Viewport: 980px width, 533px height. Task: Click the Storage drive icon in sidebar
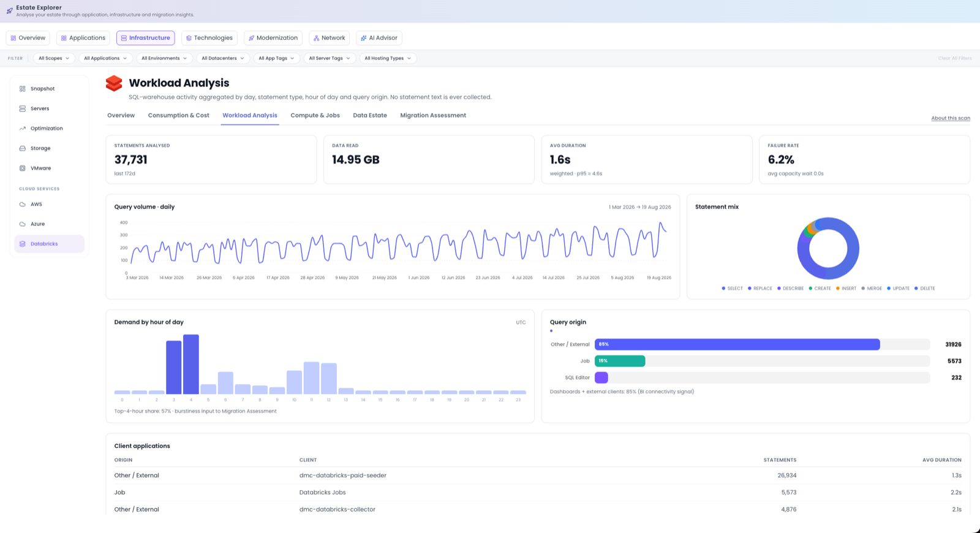pyautogui.click(x=23, y=148)
